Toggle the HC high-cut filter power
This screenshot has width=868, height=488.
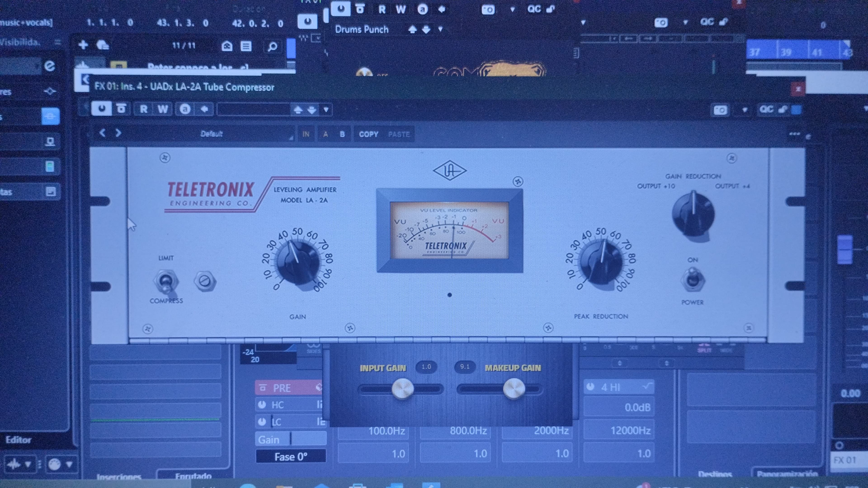(262, 404)
